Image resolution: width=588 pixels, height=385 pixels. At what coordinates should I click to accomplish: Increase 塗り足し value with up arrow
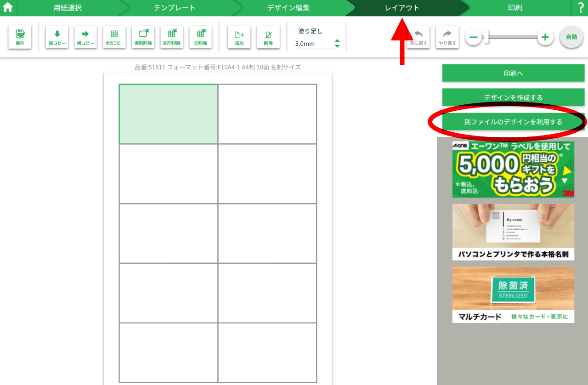pos(337,41)
